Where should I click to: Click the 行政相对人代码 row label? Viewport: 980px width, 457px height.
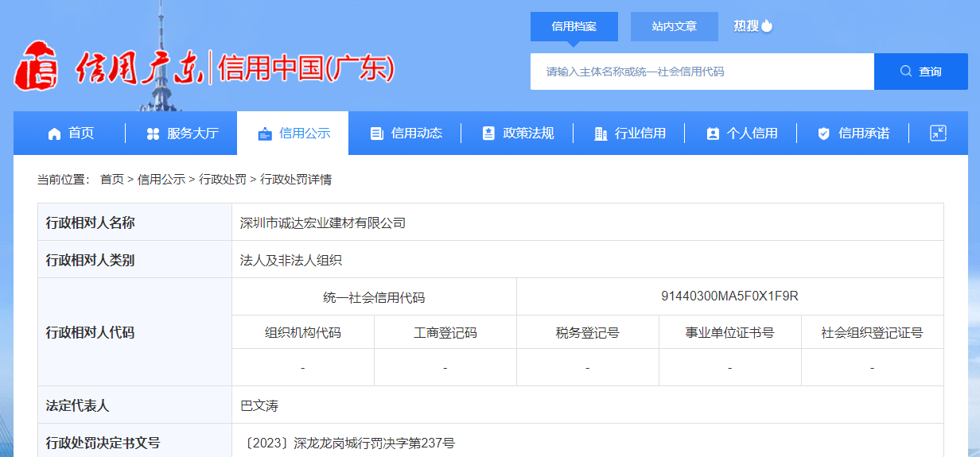tap(91, 332)
